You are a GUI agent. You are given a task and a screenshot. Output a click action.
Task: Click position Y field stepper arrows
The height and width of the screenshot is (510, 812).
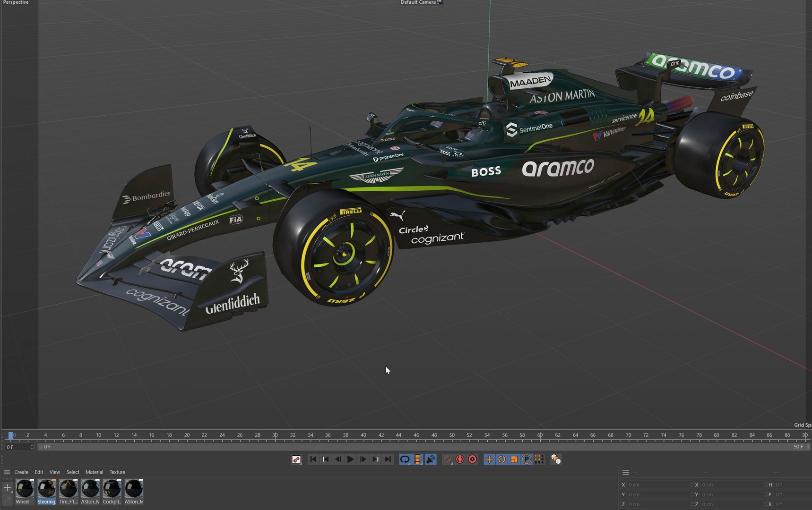tap(691, 494)
